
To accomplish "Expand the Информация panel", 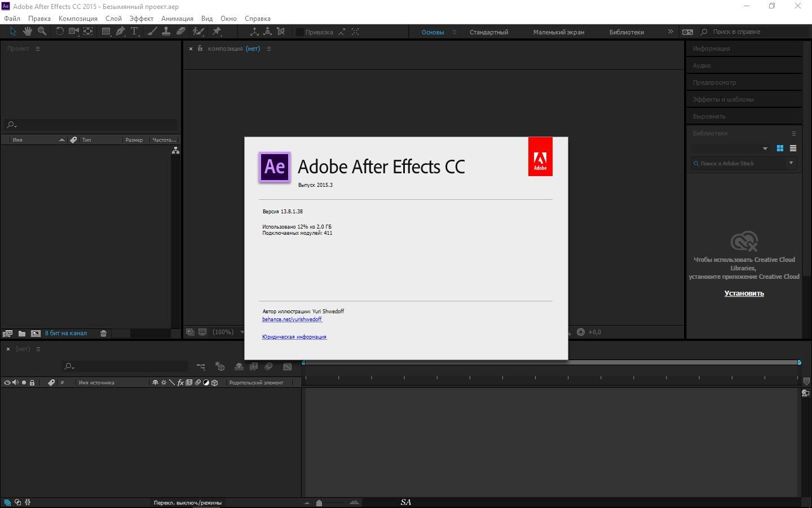I will (744, 49).
